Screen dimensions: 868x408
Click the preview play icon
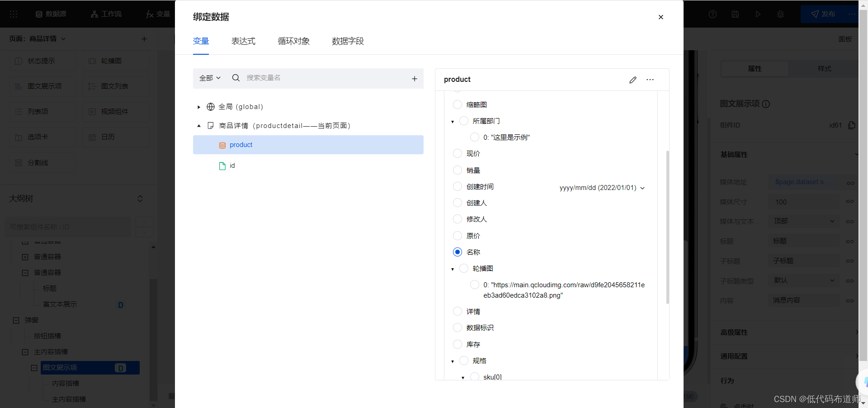(x=758, y=14)
